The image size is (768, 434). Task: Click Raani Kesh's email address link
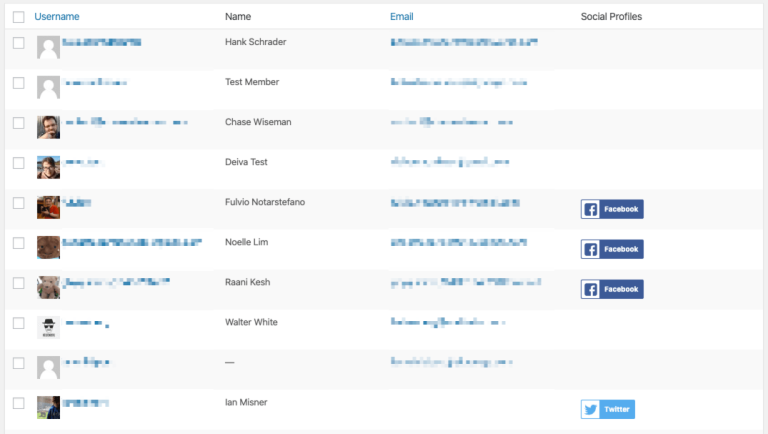coord(466,282)
